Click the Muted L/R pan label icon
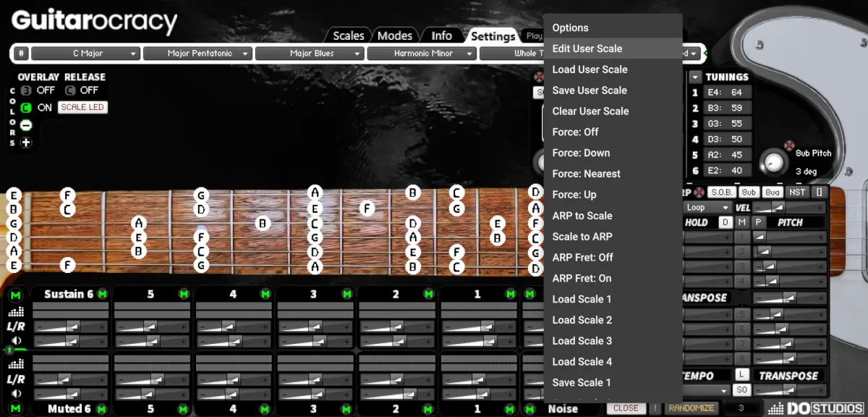Viewport: 868px width, 417px height. (16, 379)
